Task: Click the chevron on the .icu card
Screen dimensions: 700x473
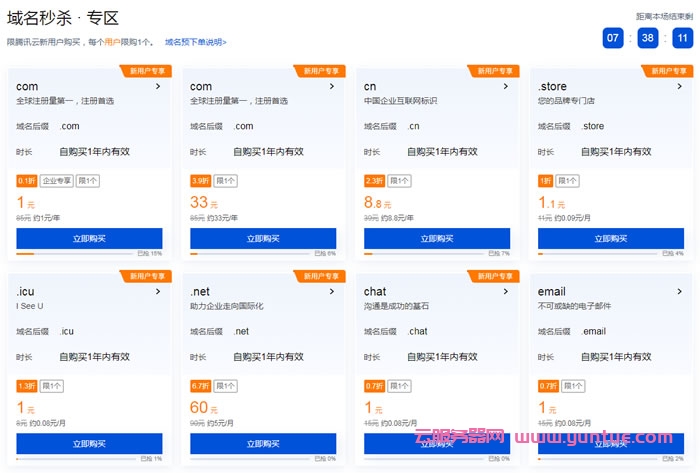Action: click(x=158, y=292)
